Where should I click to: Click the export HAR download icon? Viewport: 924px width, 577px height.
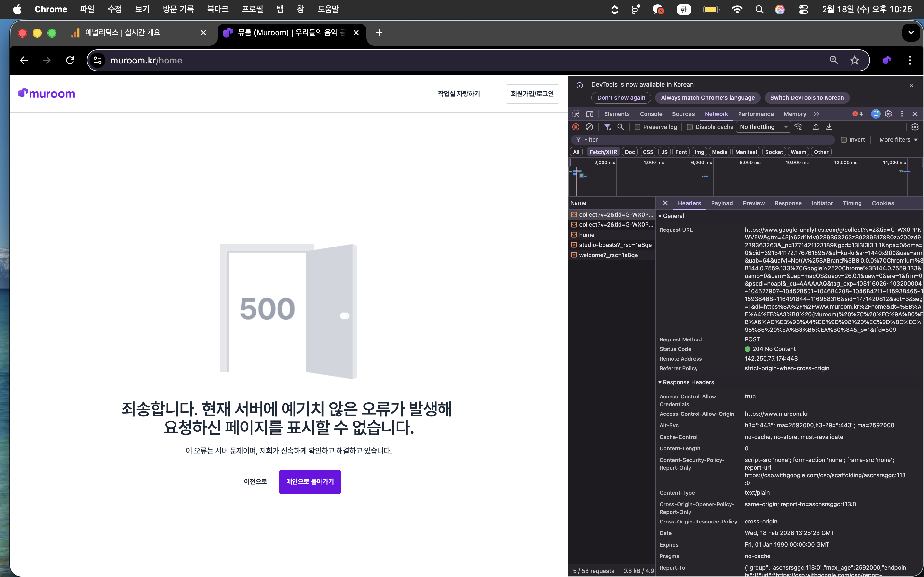(x=829, y=127)
